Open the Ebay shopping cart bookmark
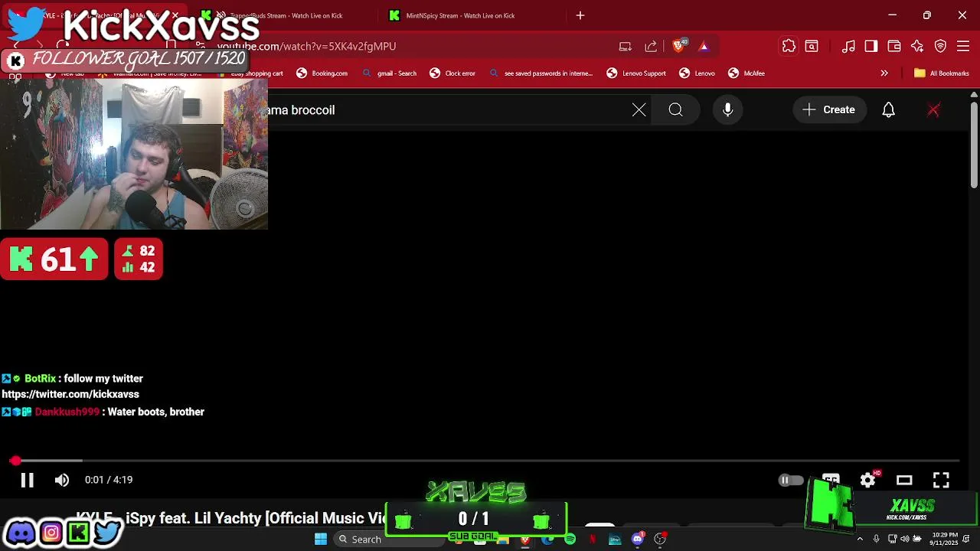Screen dimensions: 980x551 coord(250,73)
